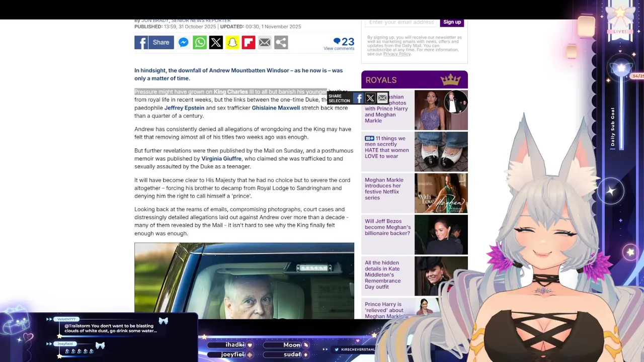The height and width of the screenshot is (362, 644).
Task: Open thumbnail of white shoes and jeans
Action: 441,152
